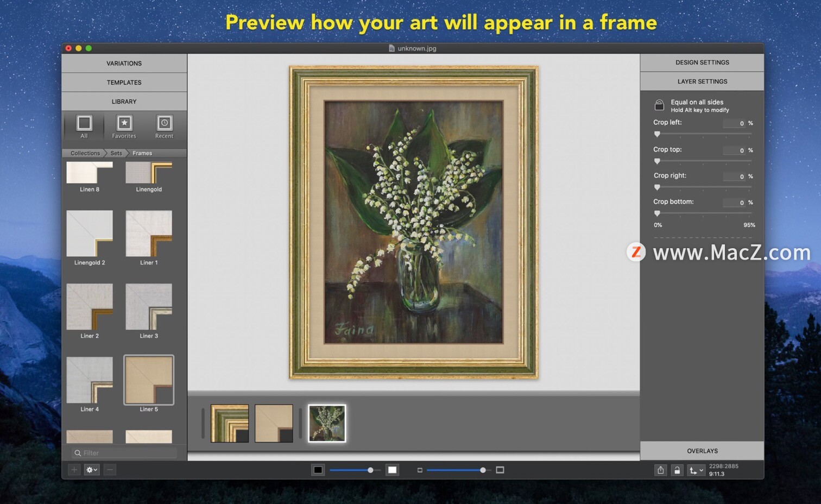This screenshot has height=504, width=821.
Task: Click the Crop right value field
Action: 734,177
